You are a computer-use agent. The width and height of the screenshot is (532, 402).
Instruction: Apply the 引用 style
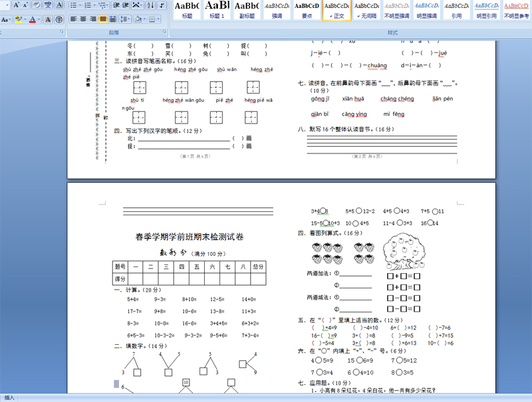click(456, 10)
